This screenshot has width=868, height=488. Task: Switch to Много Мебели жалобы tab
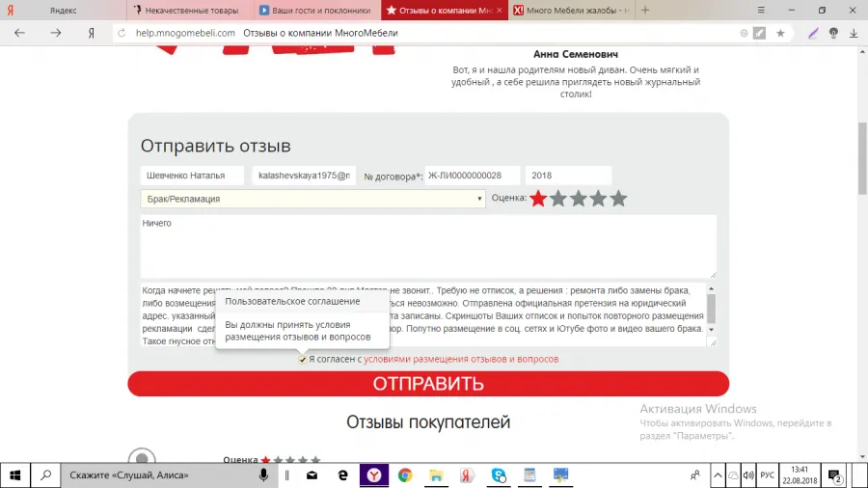tap(571, 10)
